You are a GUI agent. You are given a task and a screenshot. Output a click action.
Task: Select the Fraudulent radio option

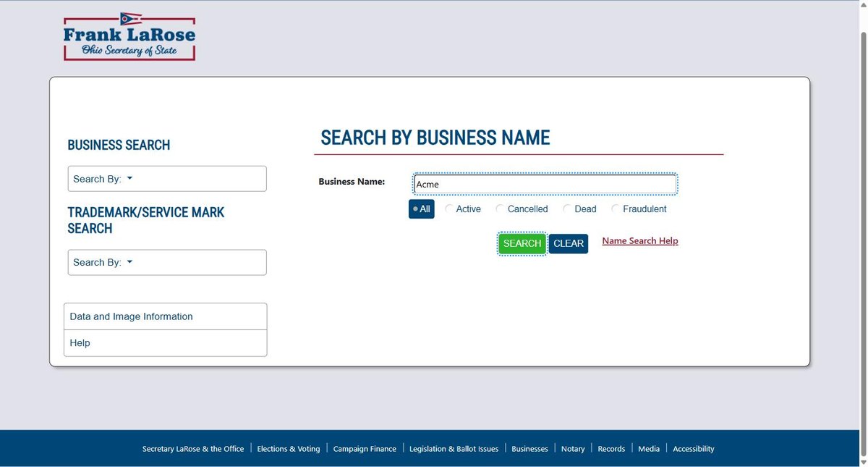(639, 209)
